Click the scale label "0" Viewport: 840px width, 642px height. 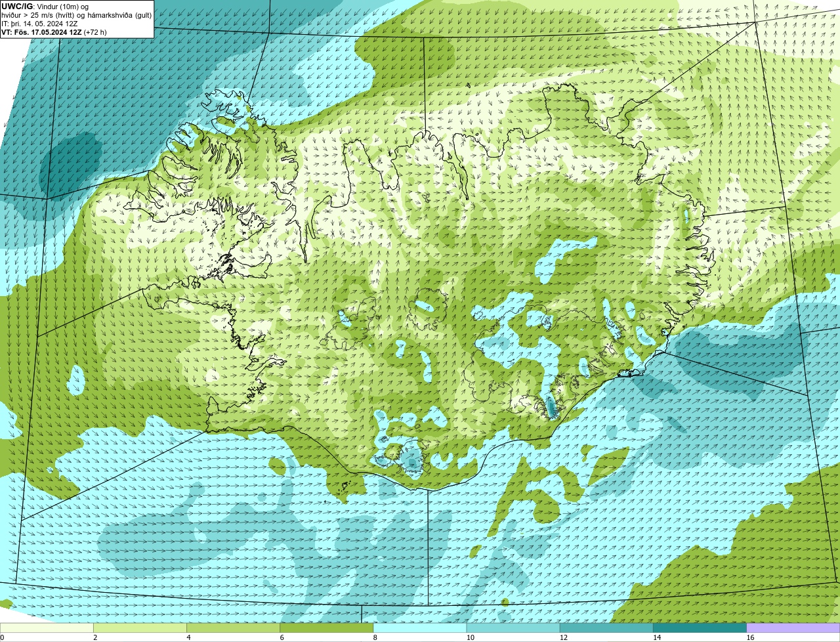click(3, 637)
